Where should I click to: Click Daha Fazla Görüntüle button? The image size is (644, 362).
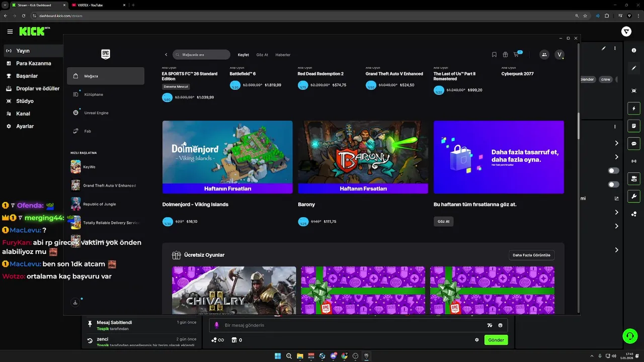tap(531, 255)
